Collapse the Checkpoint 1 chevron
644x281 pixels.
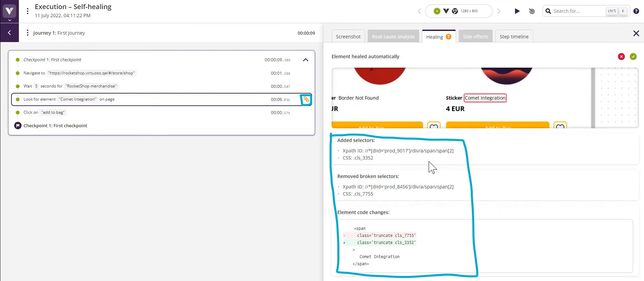point(305,60)
